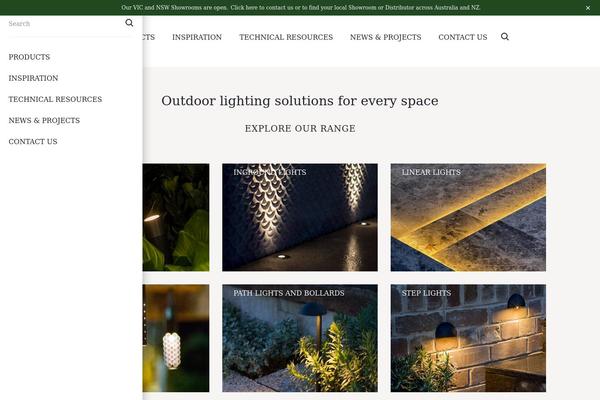Open INSPIRATION in the side drawer menu
This screenshot has width=600, height=400.
point(33,78)
